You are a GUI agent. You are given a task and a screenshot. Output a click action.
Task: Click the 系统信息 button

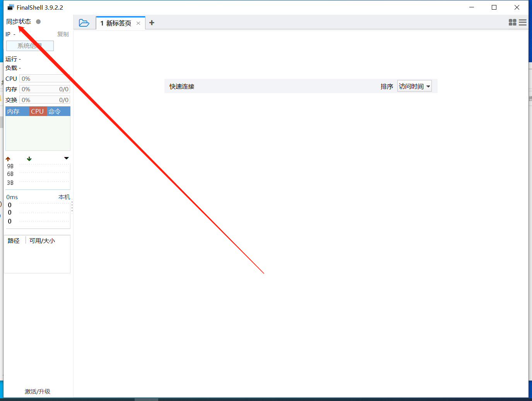pos(30,46)
